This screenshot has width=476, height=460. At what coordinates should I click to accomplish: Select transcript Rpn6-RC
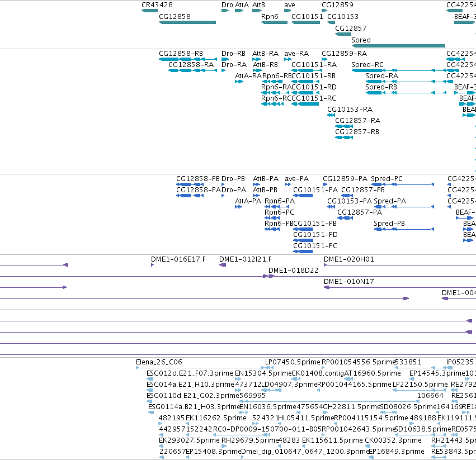tap(276, 98)
